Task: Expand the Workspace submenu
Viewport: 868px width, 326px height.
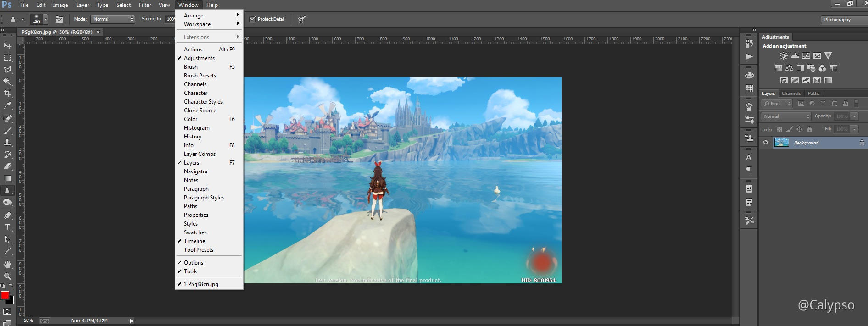Action: click(x=209, y=24)
